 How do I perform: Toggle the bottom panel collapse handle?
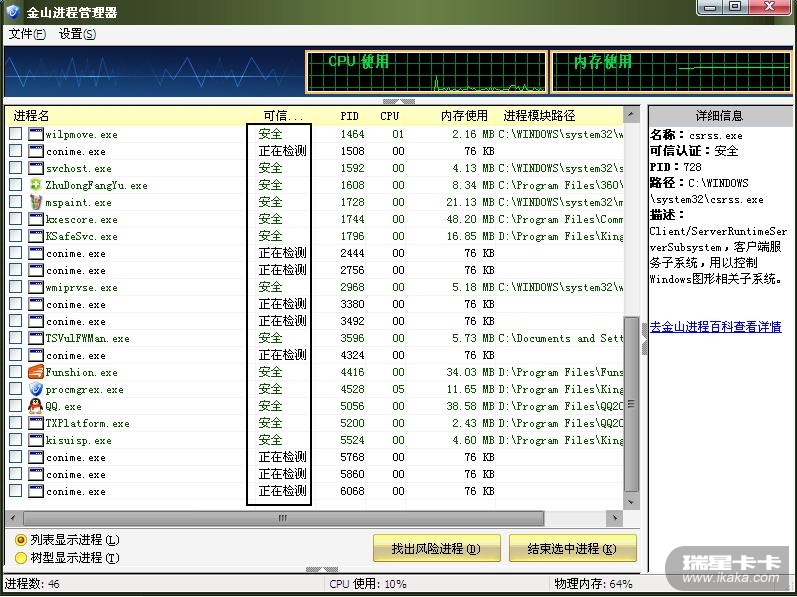click(322, 570)
